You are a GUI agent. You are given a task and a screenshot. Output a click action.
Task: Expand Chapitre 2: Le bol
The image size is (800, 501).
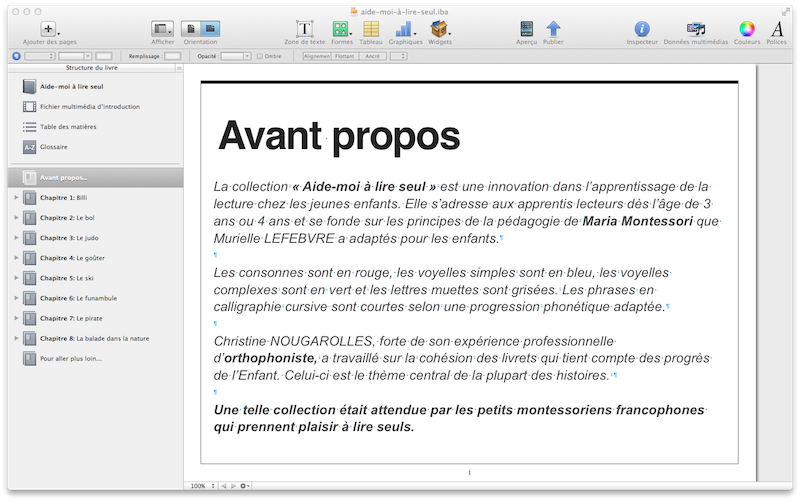[16, 218]
